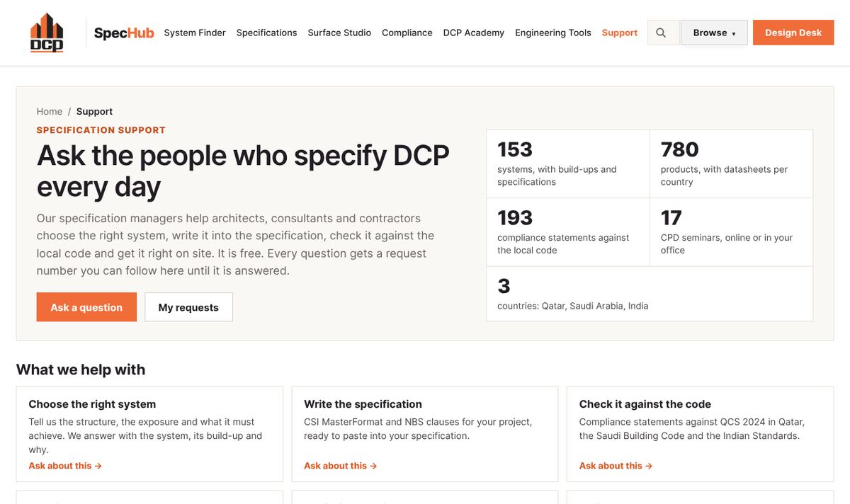Ask about this under Check it against the code
Screen dimensions: 850x504
[616, 466]
